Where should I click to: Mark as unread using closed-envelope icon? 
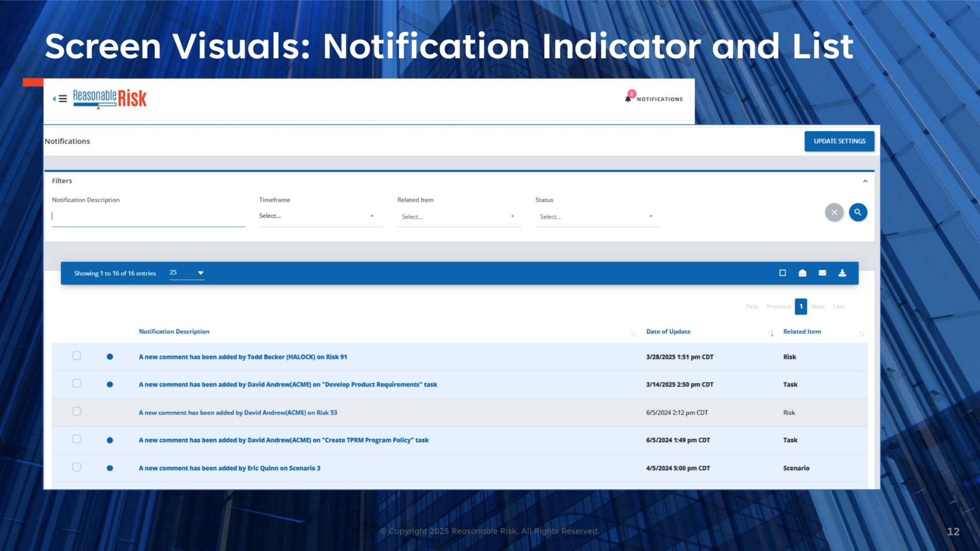(822, 273)
